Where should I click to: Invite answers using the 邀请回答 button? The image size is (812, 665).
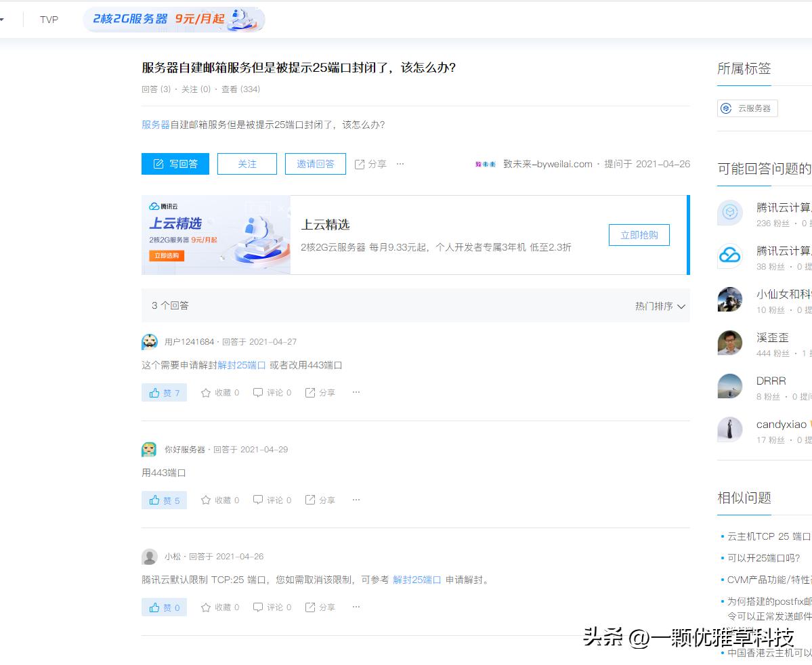click(x=315, y=163)
